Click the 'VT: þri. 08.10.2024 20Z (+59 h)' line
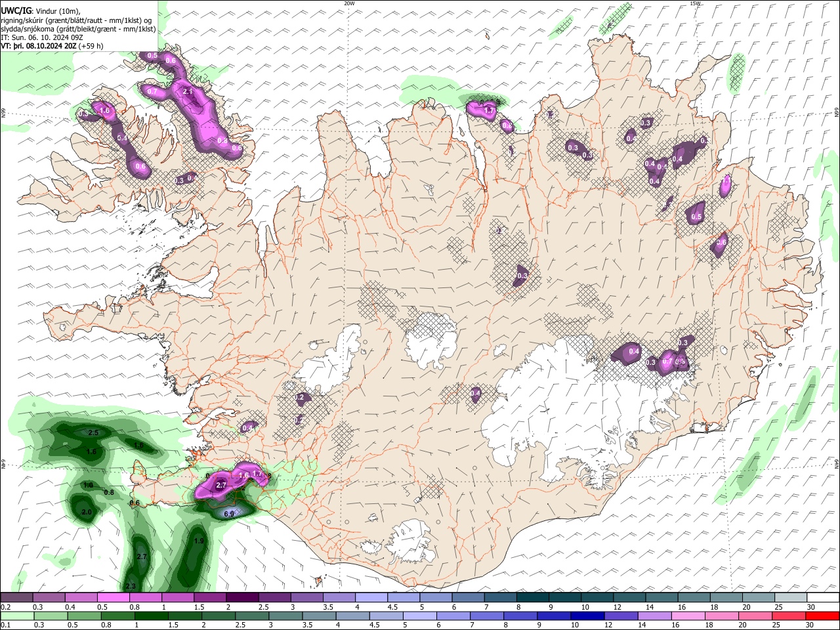This screenshot has width=840, height=630. pyautogui.click(x=52, y=47)
